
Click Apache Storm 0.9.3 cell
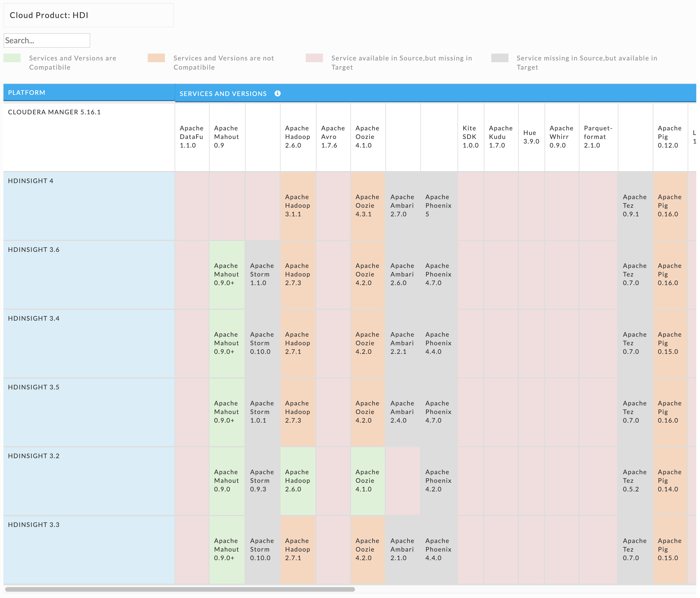[263, 481]
